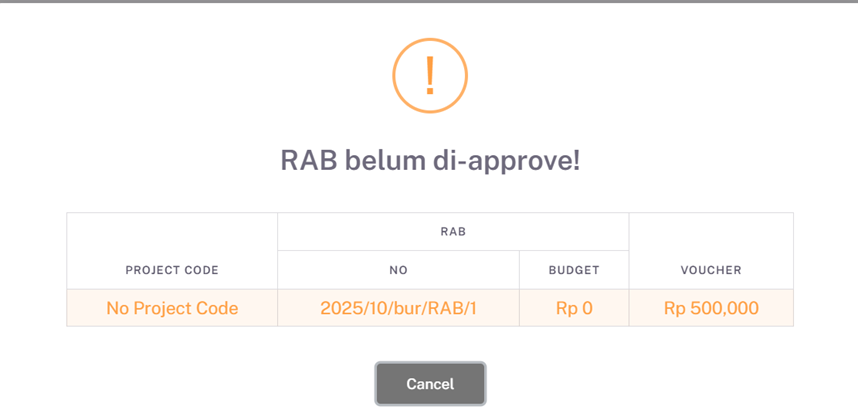Click the BUDGET column header

(574, 270)
